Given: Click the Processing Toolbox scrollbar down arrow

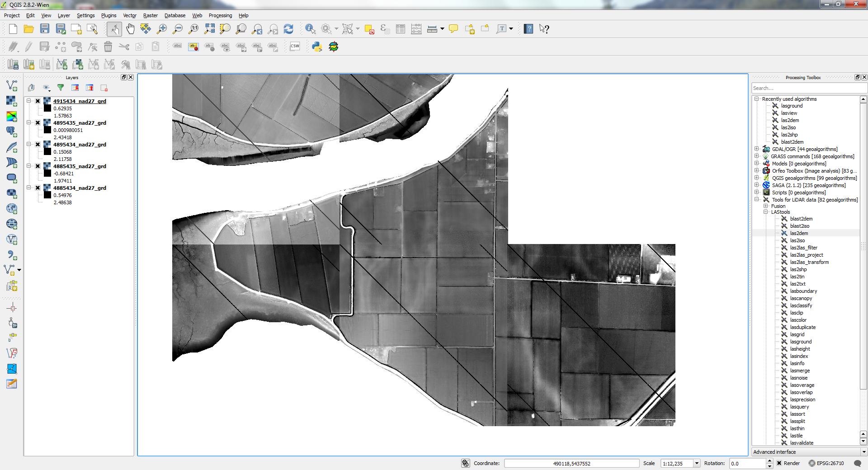Looking at the screenshot, I should (863, 442).
